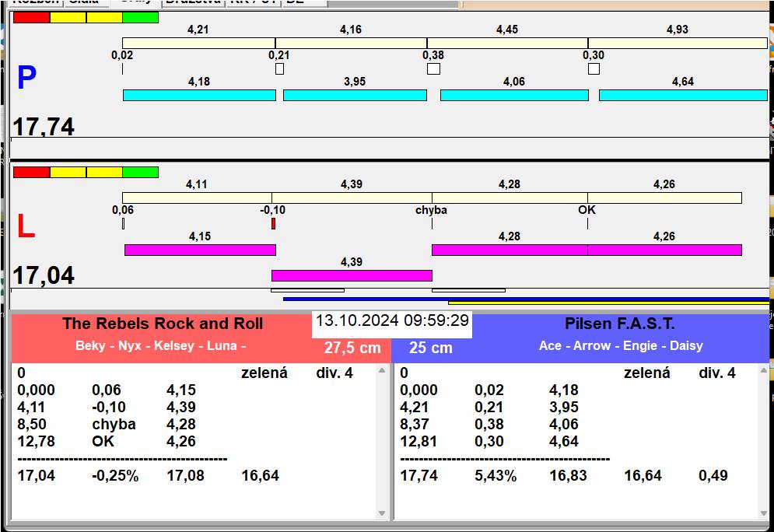Click the cream 4,93 segment in lane P
Screen dimensions: 774x532
(678, 43)
